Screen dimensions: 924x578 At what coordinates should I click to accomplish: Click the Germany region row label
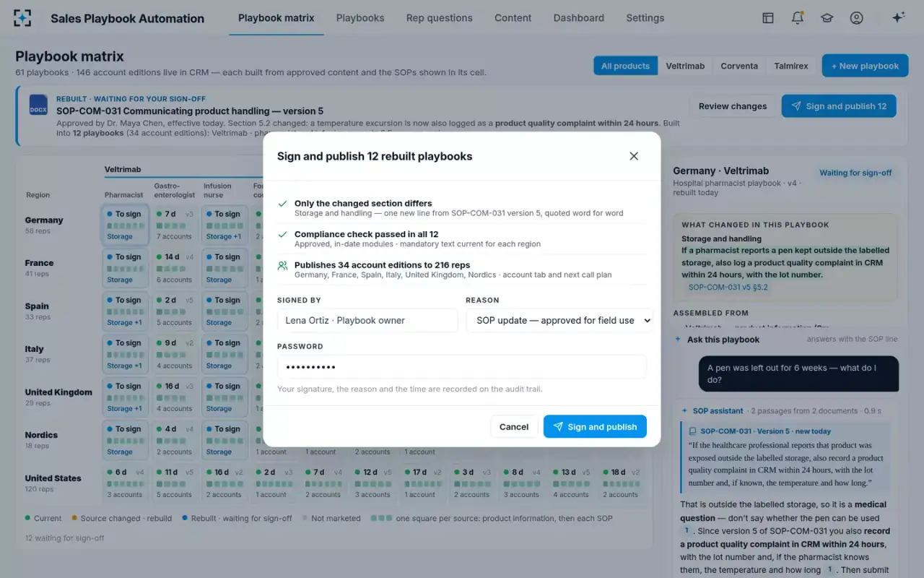pyautogui.click(x=44, y=220)
